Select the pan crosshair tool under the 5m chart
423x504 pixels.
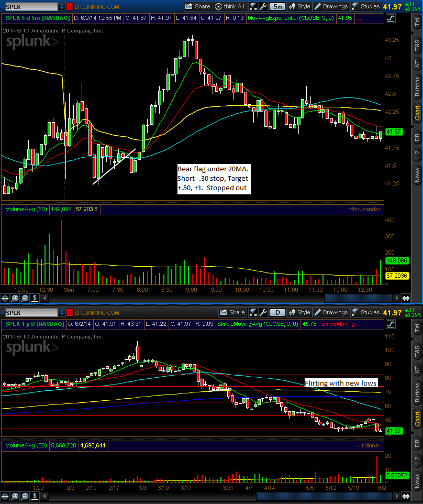tap(5, 298)
